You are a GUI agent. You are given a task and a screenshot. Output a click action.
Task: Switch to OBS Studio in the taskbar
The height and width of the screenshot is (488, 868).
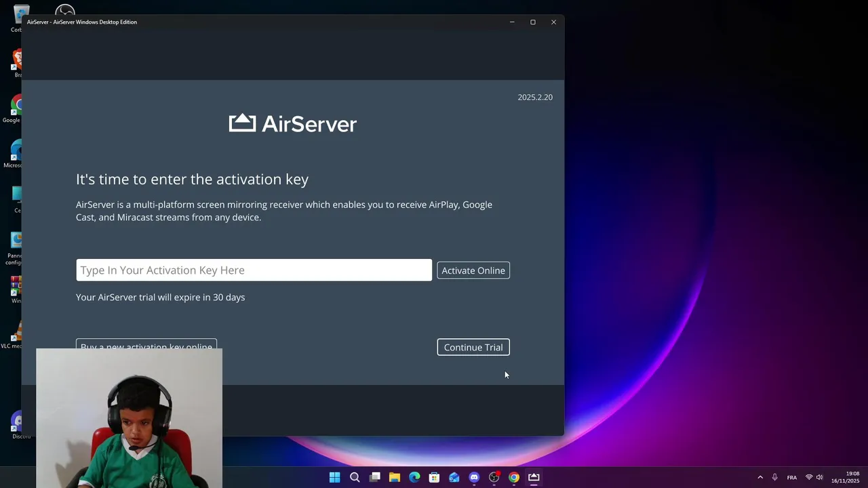coord(494,477)
